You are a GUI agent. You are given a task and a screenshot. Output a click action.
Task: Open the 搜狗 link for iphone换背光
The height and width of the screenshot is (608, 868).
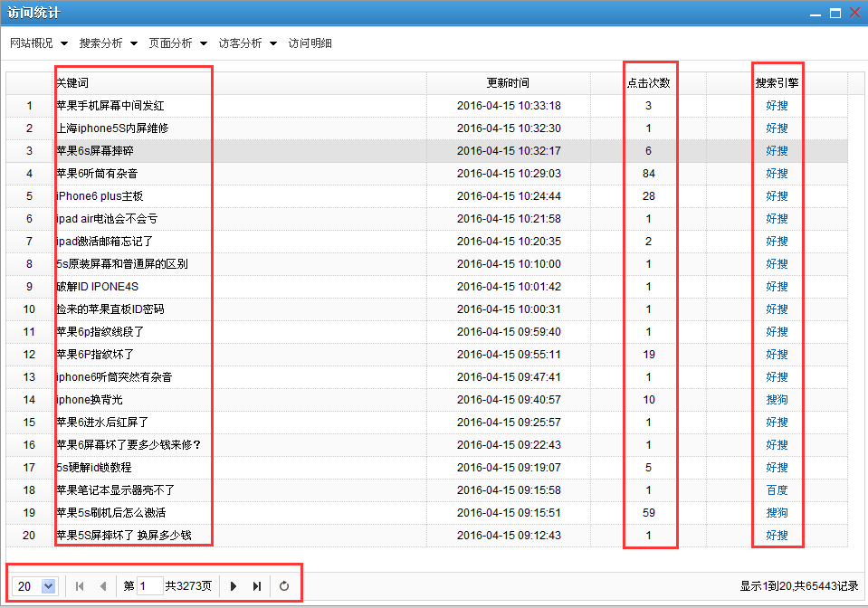(777, 399)
